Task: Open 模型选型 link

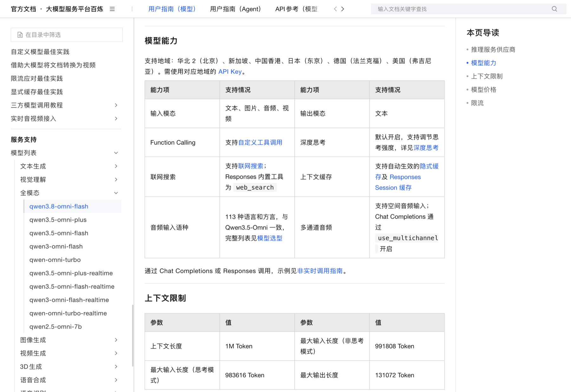Action: point(270,238)
